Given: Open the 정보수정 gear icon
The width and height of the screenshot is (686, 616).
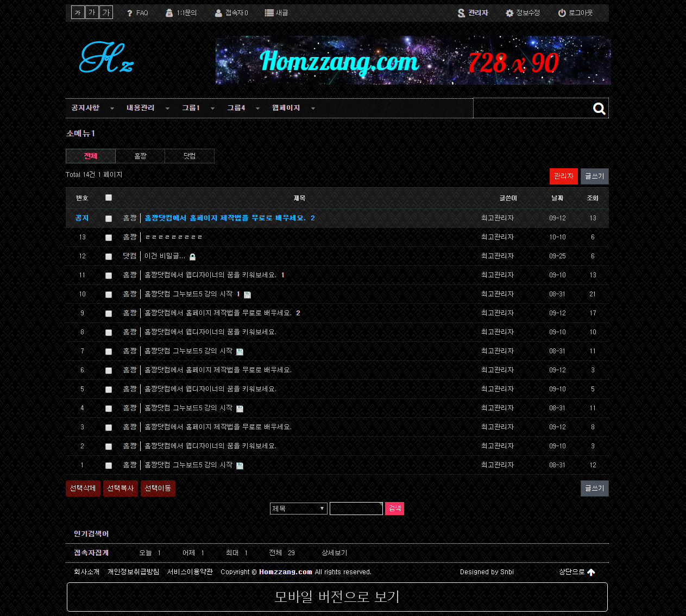Looking at the screenshot, I should coord(509,13).
